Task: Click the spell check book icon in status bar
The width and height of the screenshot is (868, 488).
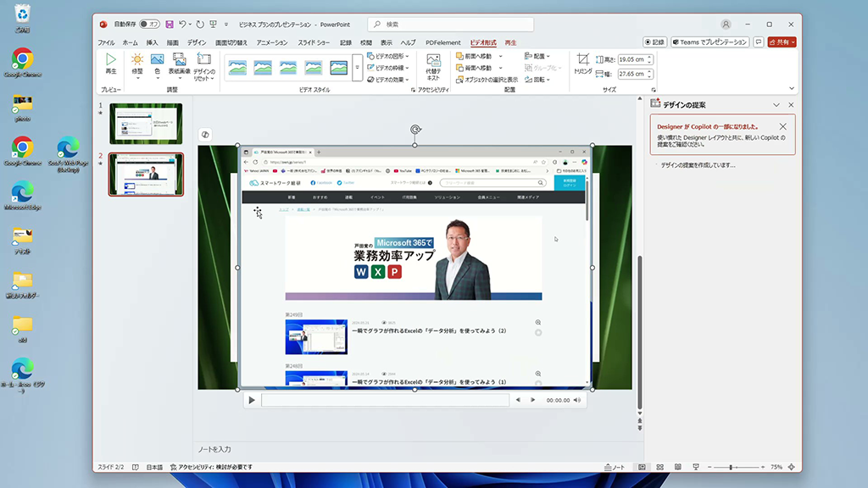Action: point(136,467)
